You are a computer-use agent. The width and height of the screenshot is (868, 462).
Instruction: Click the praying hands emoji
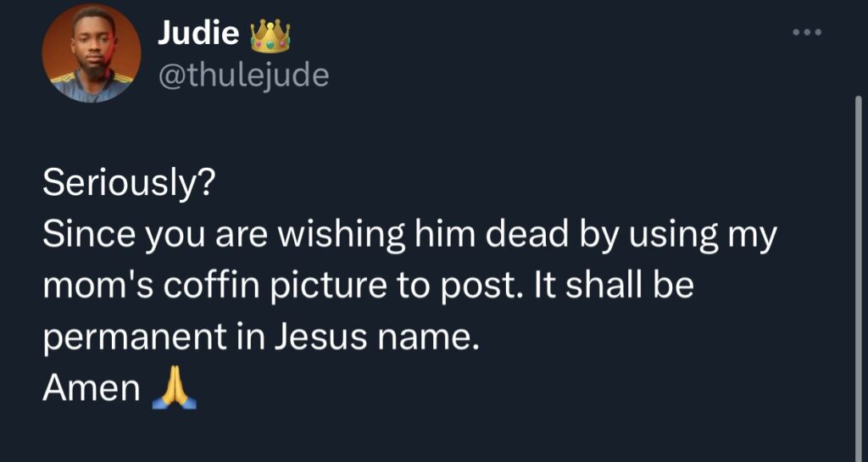[174, 391]
